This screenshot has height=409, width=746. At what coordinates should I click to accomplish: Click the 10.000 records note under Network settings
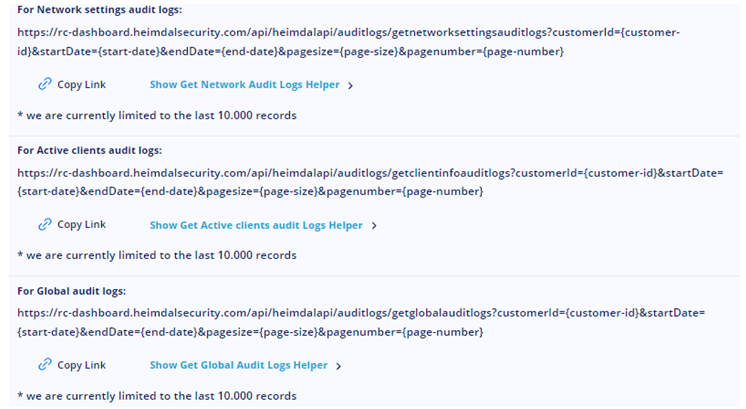click(157, 116)
